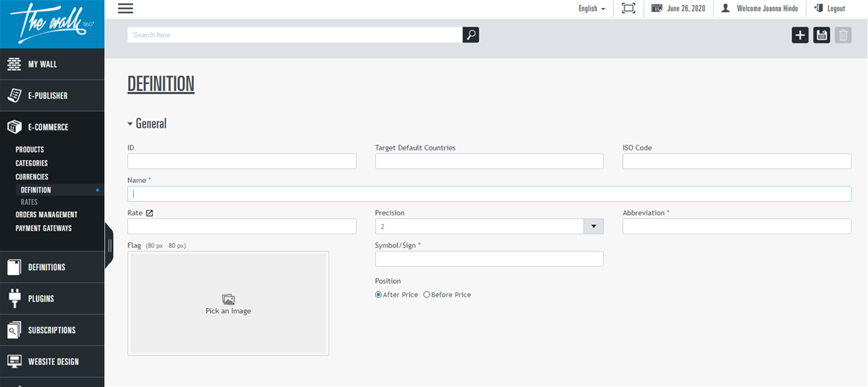868x387 pixels.
Task: Open Payment Gateways menu item
Action: pos(43,229)
